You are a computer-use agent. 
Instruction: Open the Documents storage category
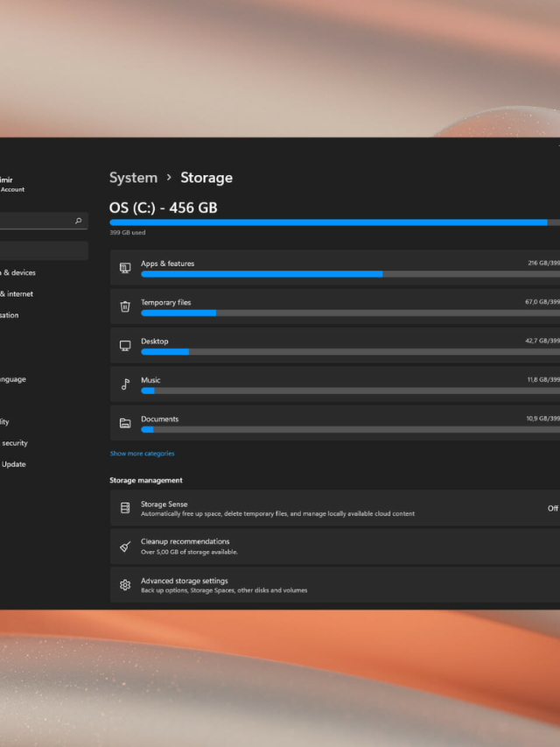click(x=335, y=423)
